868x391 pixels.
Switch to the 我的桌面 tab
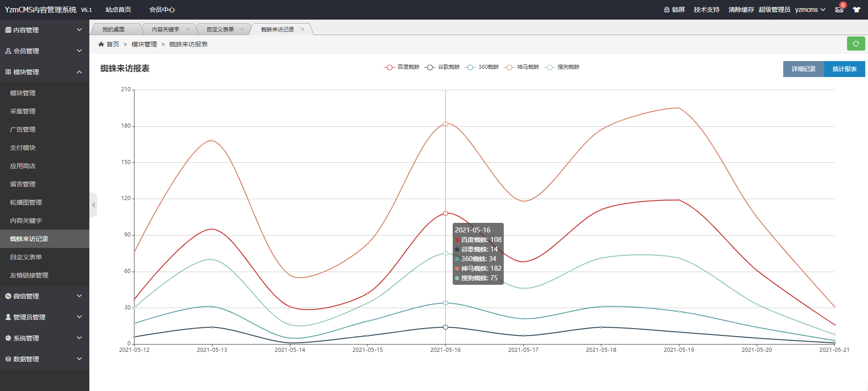tap(114, 29)
